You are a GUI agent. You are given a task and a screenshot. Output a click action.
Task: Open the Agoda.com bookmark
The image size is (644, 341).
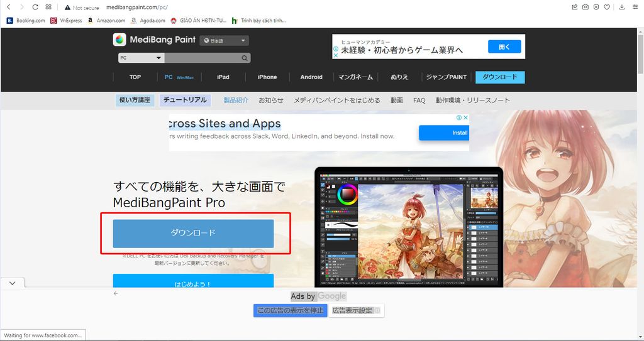pyautogui.click(x=148, y=21)
